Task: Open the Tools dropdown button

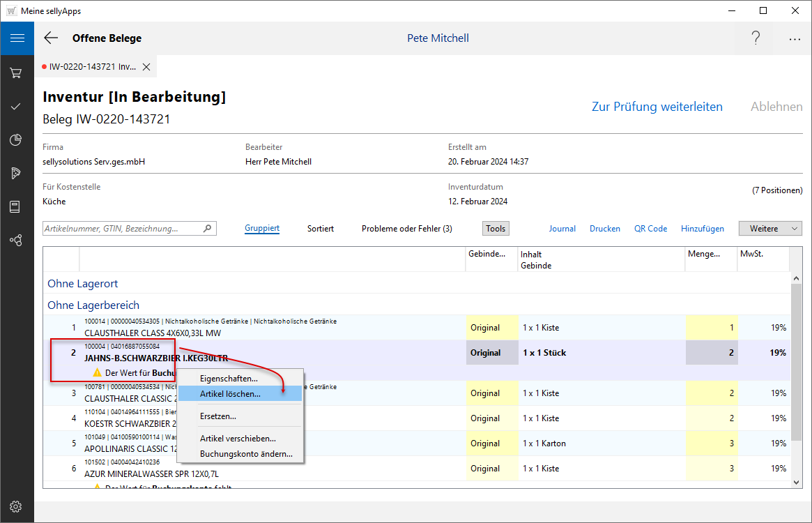Action: pyautogui.click(x=496, y=229)
